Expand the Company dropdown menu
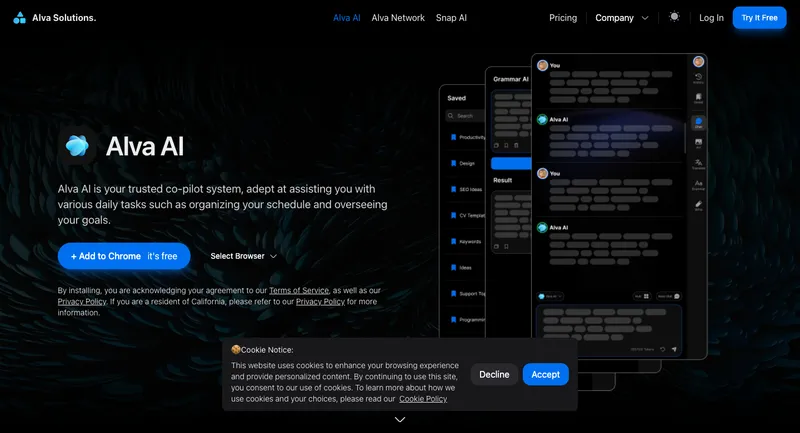This screenshot has height=433, width=800. (x=622, y=18)
